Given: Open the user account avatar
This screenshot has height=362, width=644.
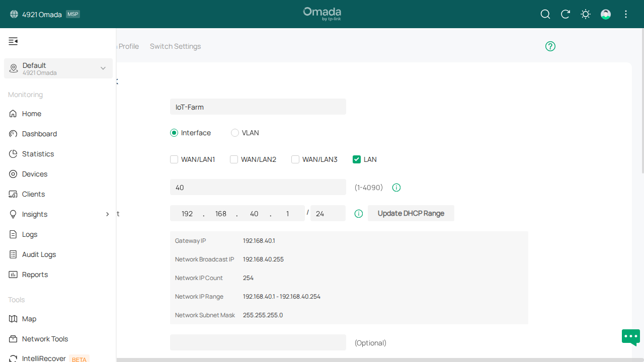Looking at the screenshot, I should pyautogui.click(x=605, y=14).
